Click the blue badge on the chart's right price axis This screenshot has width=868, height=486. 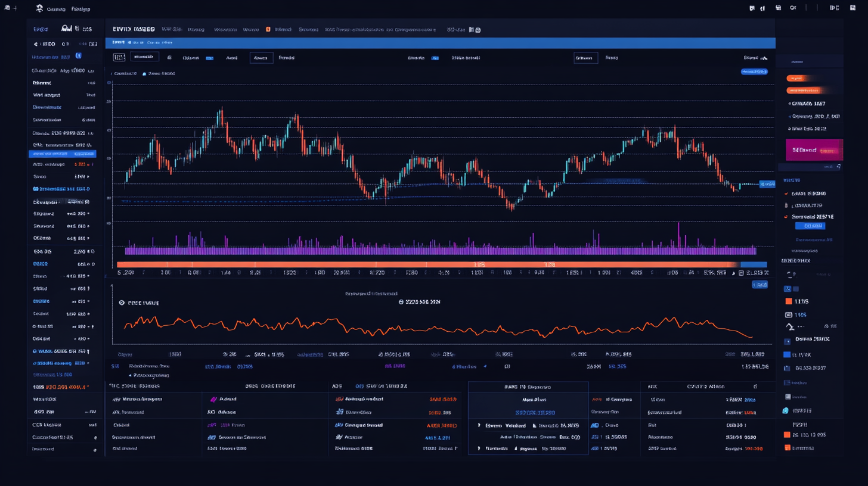coord(767,183)
